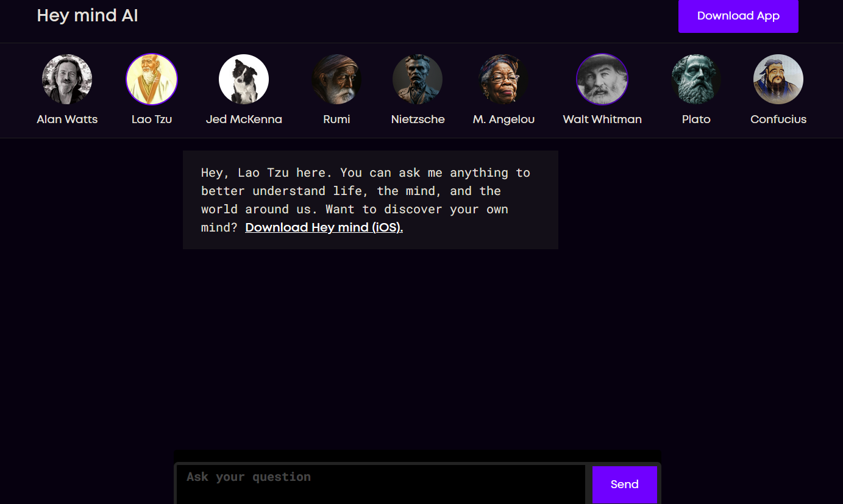Switch to Confucius's chat
The image size is (843, 504).
coord(778,79)
